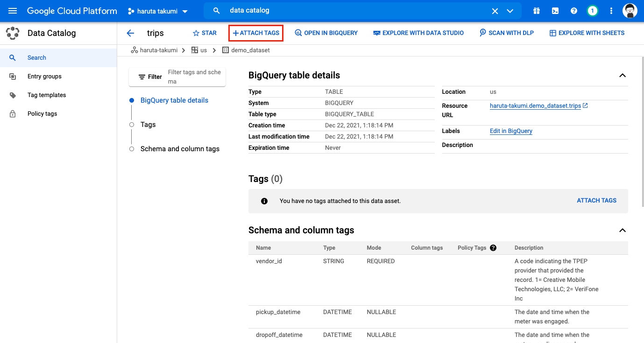Screen dimensions: 644x343
Task: Open notifications by clicking the 1 badge
Action: 592,10
